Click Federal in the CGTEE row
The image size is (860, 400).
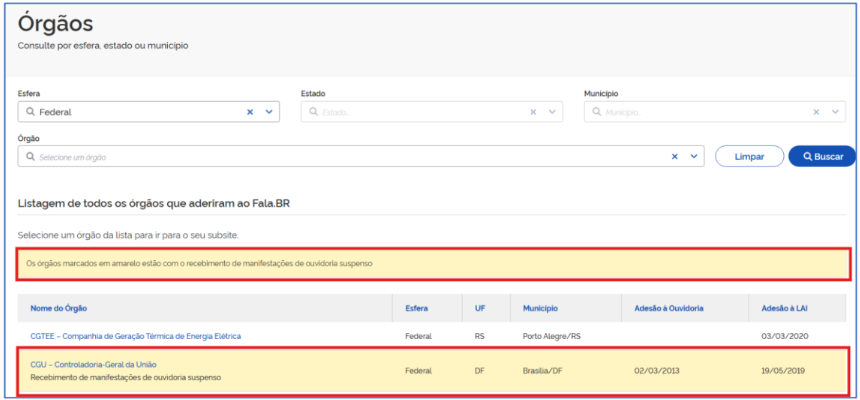[418, 336]
